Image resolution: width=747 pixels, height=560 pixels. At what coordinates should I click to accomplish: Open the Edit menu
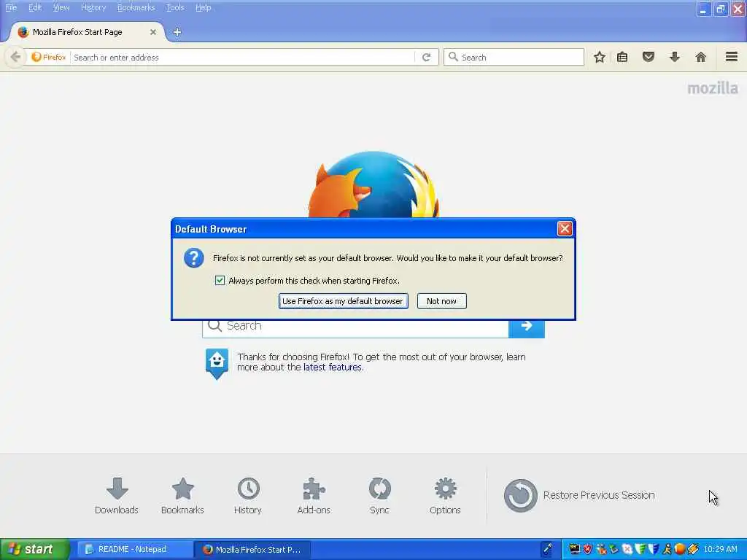[x=35, y=7]
